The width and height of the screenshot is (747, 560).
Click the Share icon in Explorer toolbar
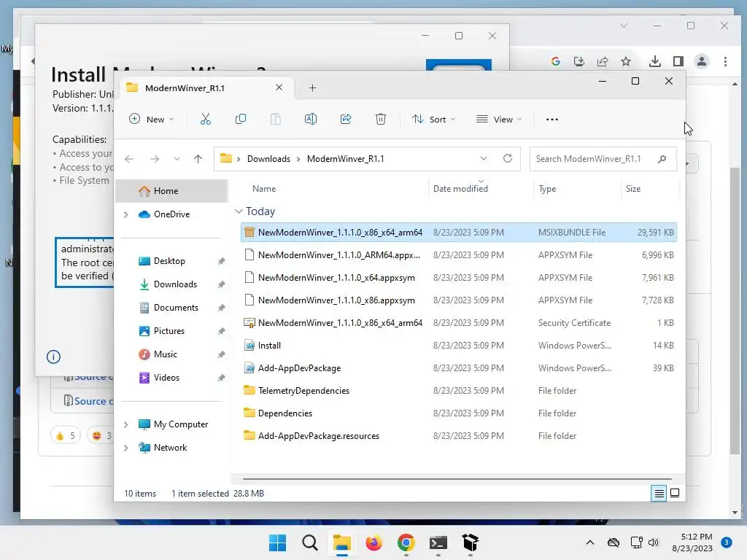(x=346, y=119)
